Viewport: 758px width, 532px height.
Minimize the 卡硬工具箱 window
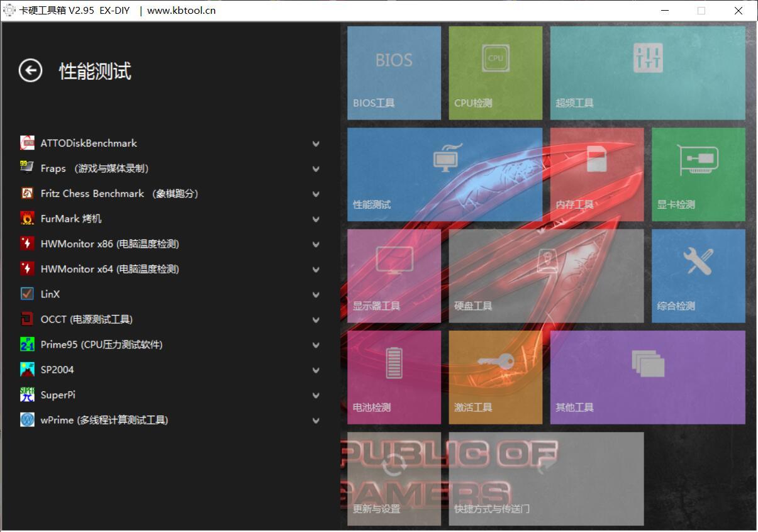point(665,10)
